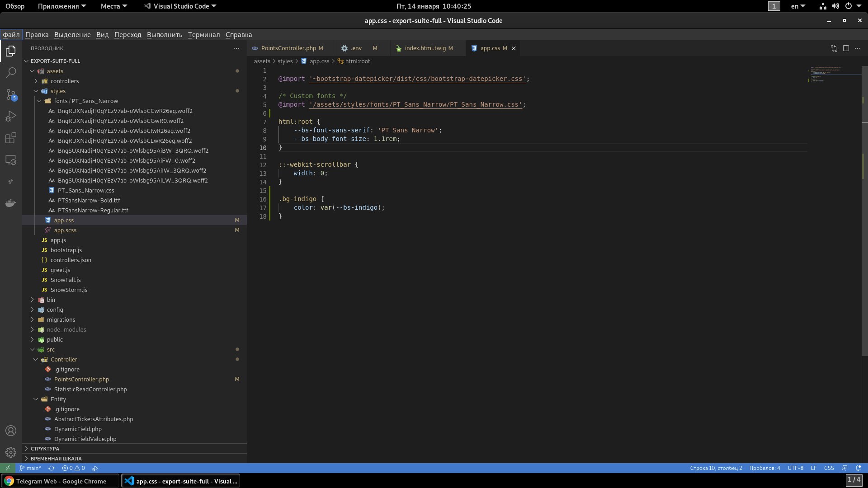Open Manage gear in activity bar
This screenshot has height=488, width=868.
tap(11, 452)
